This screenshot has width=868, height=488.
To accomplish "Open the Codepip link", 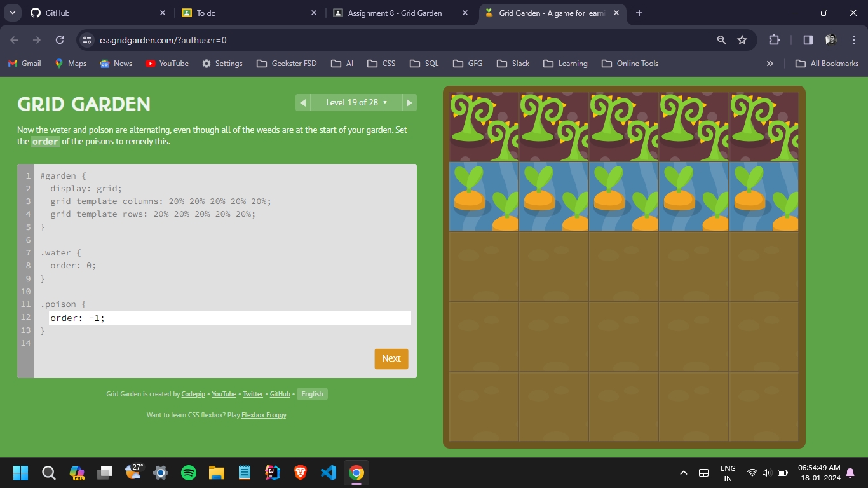I will pyautogui.click(x=193, y=394).
